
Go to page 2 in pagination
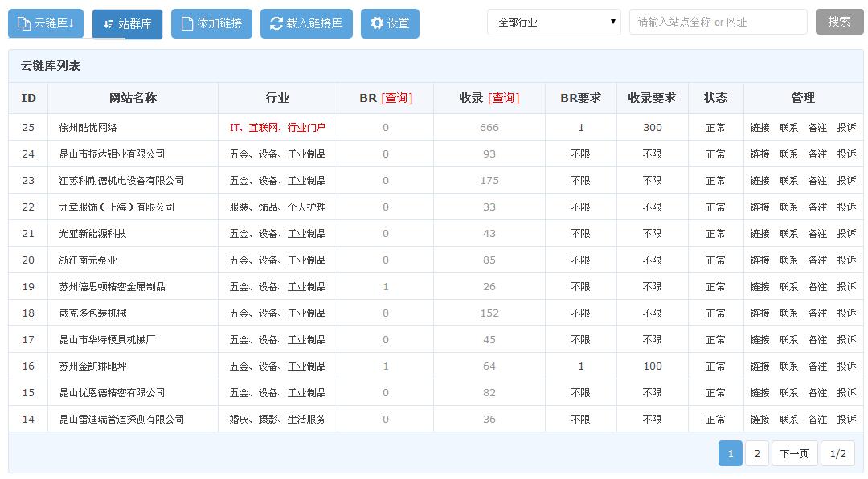(756, 454)
